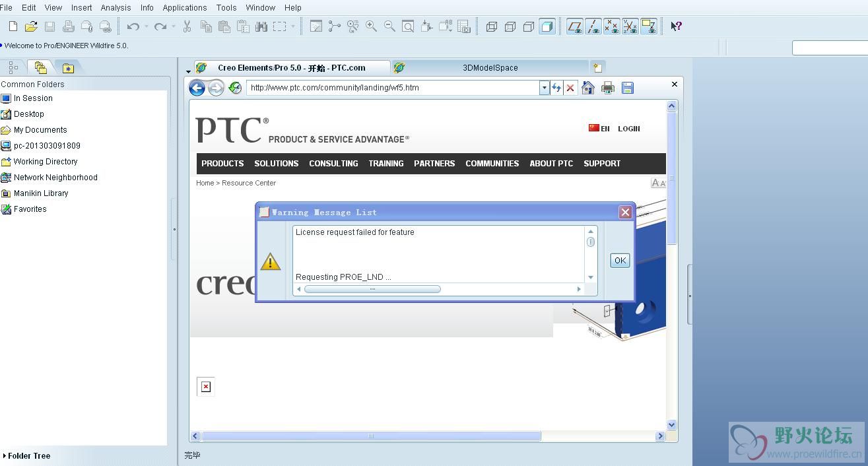Click the Find binoculars icon

pyautogui.click(x=261, y=26)
